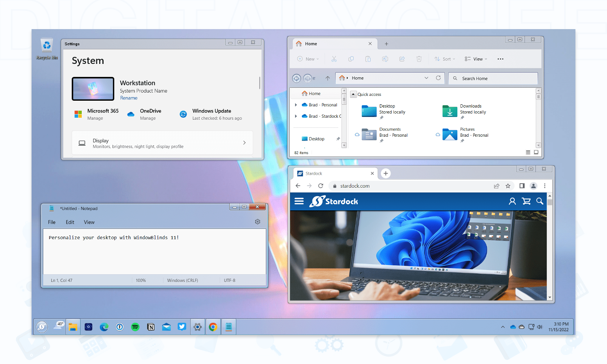The width and height of the screenshot is (607, 364).
Task: Go back a page in Chrome
Action: click(x=298, y=186)
